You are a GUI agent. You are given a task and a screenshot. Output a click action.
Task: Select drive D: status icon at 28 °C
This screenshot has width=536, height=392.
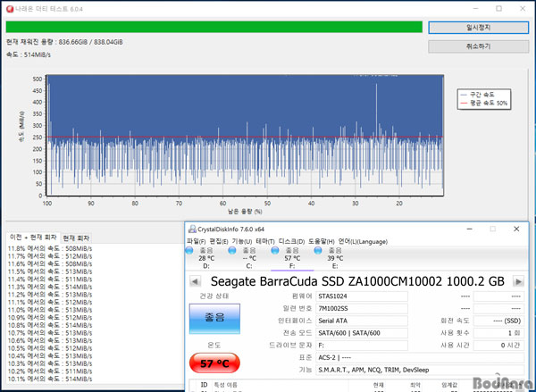(x=189, y=251)
